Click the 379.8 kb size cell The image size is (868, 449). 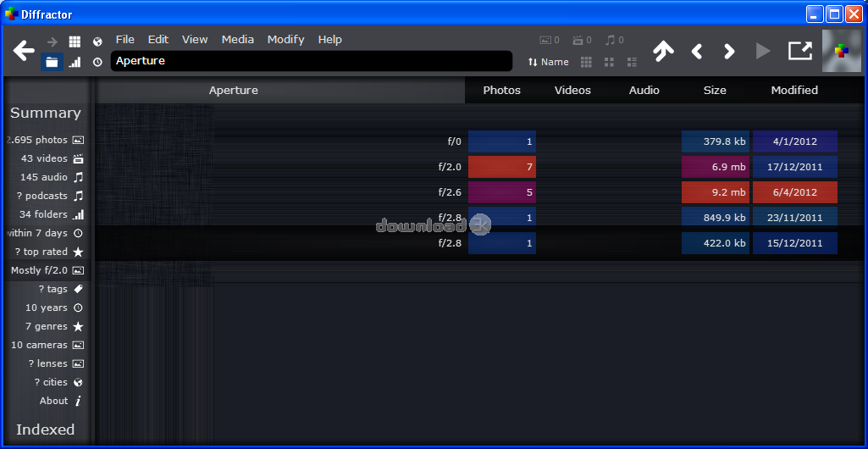716,141
